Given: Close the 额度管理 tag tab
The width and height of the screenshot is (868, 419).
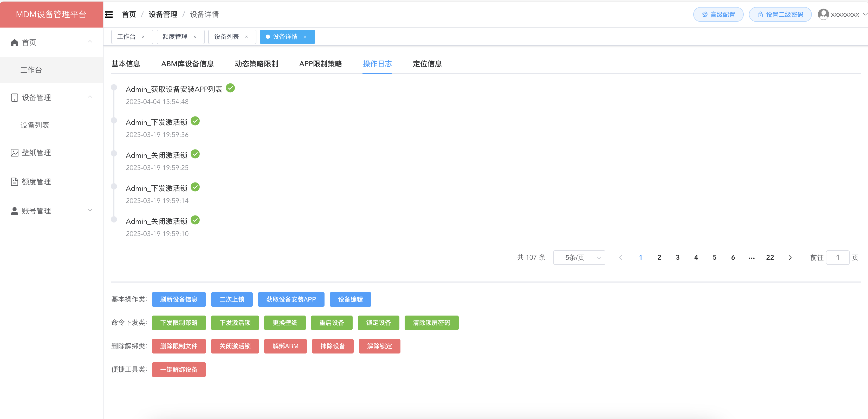Looking at the screenshot, I should point(195,37).
